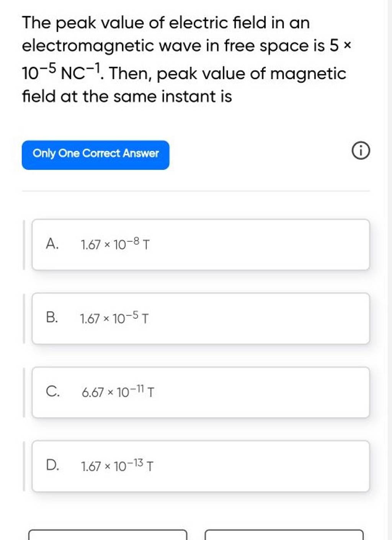The image size is (392, 540).
Task: Click the question text about electric field
Action: point(184,59)
